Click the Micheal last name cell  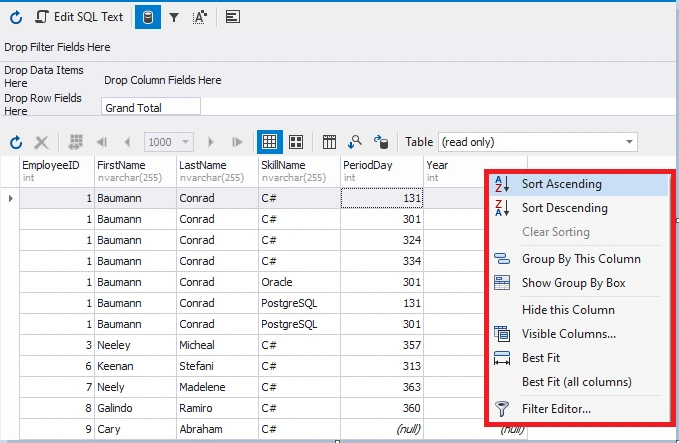217,345
